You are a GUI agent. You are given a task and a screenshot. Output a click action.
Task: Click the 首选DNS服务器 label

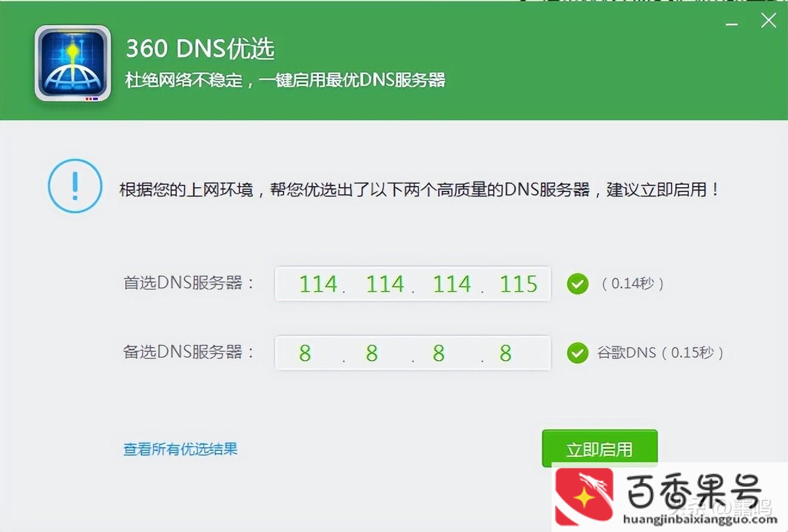189,283
